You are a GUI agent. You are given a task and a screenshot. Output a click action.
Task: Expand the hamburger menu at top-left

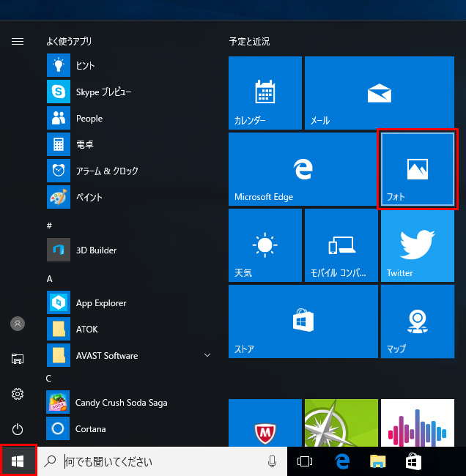[18, 42]
